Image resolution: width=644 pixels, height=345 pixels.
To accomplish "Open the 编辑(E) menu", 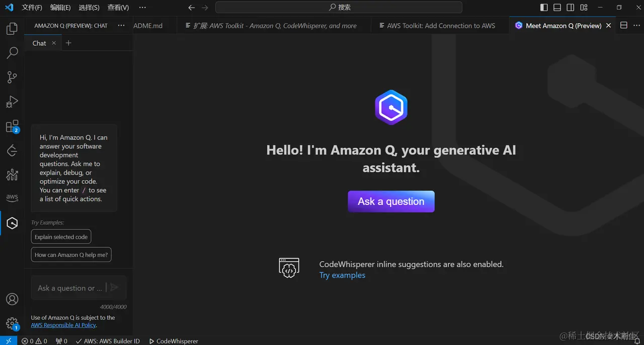I will 60,8.
